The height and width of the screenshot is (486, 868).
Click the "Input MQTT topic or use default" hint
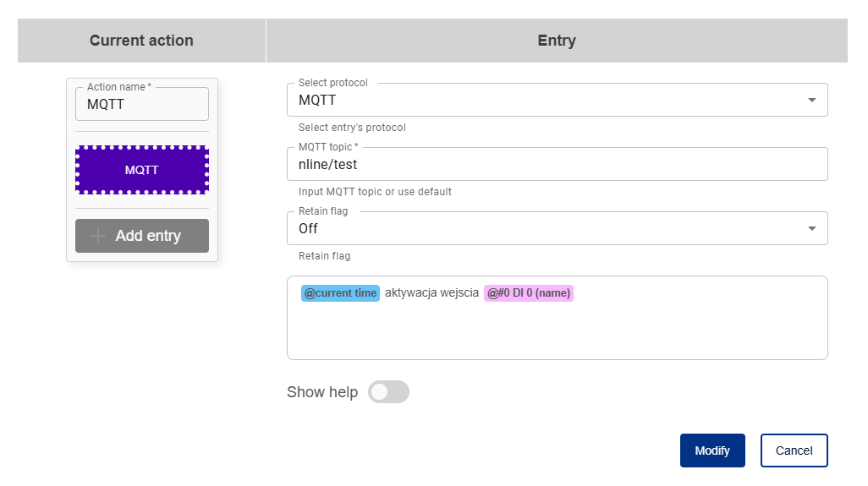click(375, 192)
